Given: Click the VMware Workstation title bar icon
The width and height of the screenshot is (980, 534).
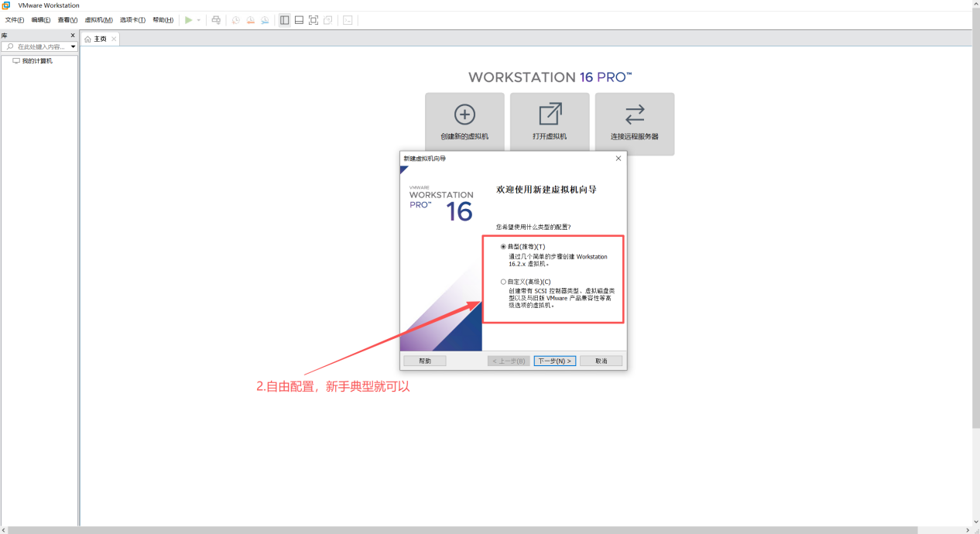Looking at the screenshot, I should (6, 5).
